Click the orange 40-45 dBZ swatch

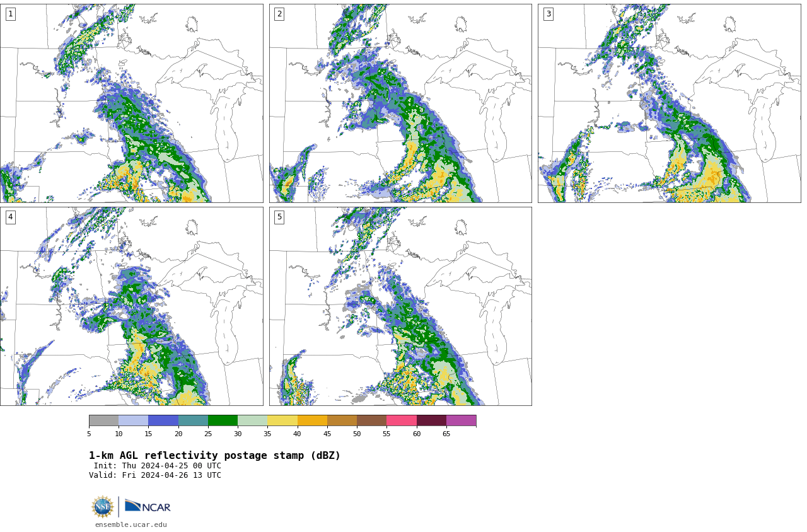pos(312,420)
